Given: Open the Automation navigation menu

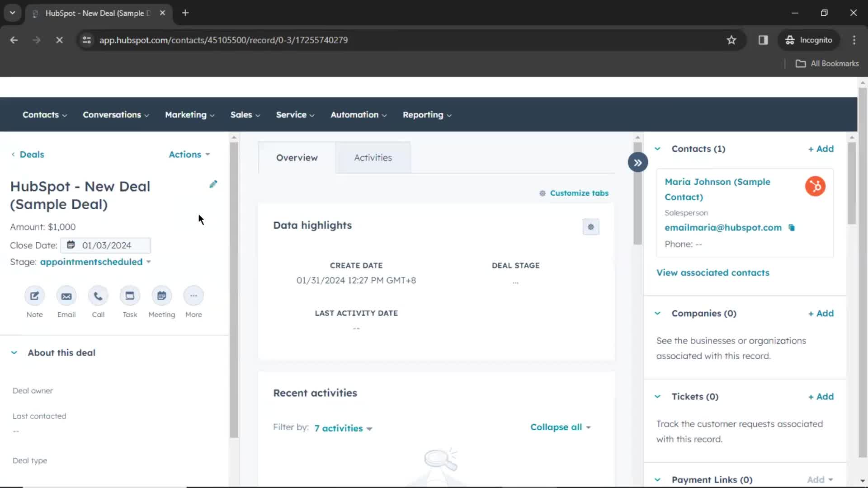Looking at the screenshot, I should point(359,115).
